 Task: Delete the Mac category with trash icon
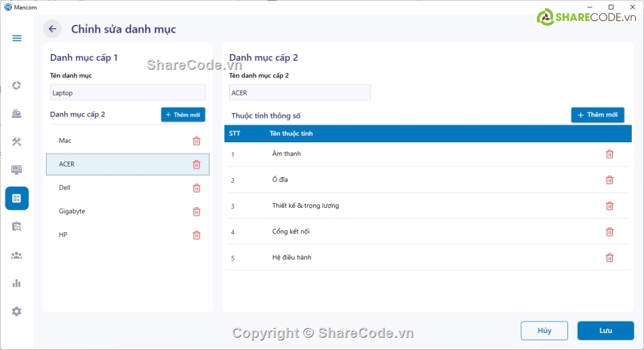pos(197,141)
